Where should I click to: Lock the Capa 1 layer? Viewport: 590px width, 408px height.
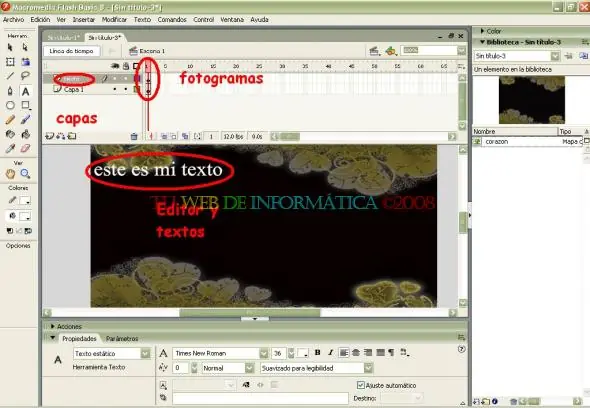coord(126,90)
